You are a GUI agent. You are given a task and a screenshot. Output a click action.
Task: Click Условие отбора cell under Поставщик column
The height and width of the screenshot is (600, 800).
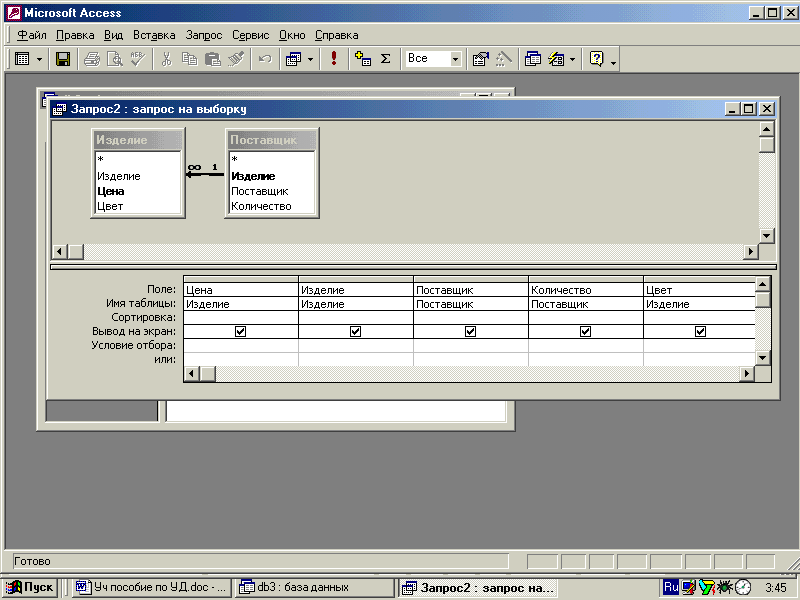coord(470,345)
